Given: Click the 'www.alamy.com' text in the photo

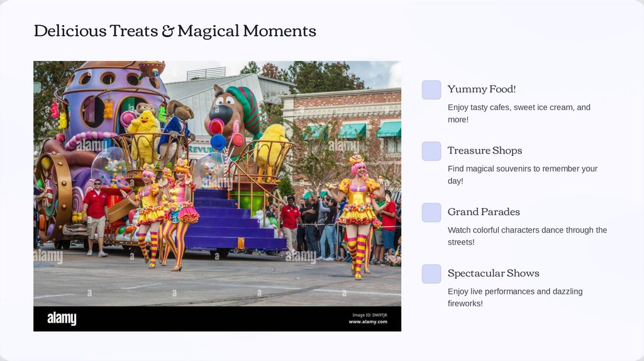Looking at the screenshot, I should point(368,322).
